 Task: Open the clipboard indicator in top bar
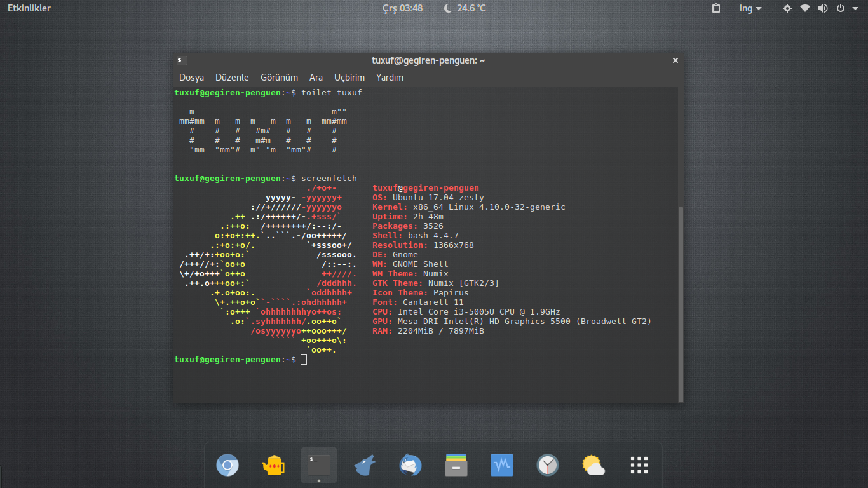click(716, 8)
